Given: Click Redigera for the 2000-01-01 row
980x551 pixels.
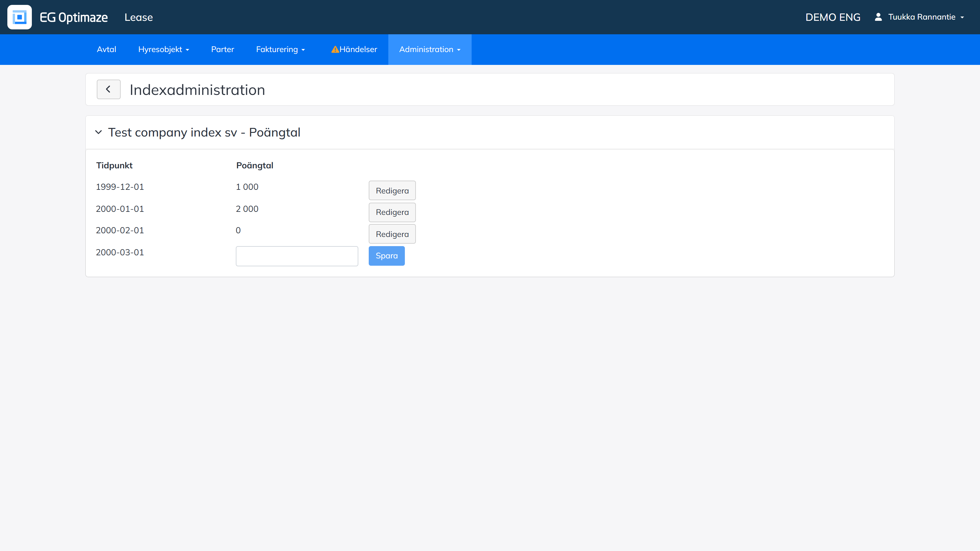Looking at the screenshot, I should coord(392,212).
